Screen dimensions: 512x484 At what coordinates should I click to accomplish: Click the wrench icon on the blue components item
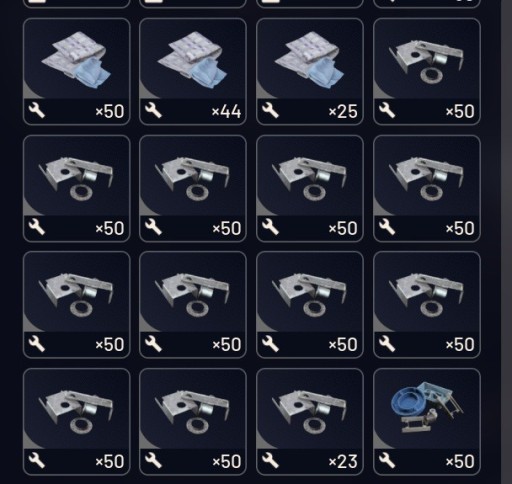387,460
